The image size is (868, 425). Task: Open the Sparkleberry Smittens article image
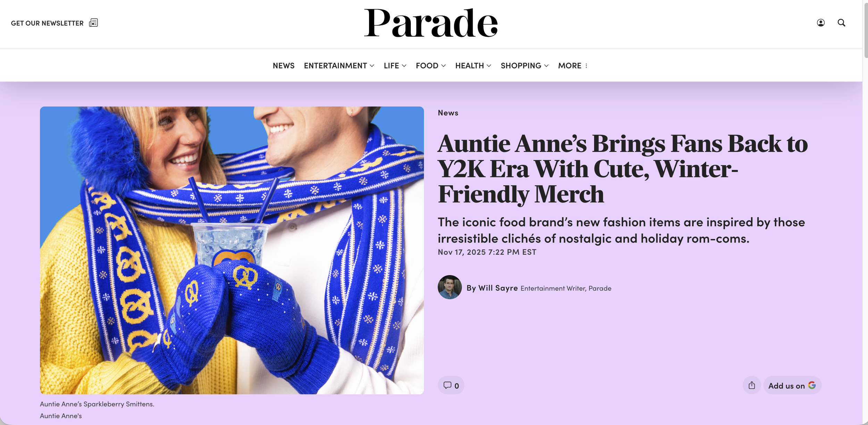click(232, 250)
